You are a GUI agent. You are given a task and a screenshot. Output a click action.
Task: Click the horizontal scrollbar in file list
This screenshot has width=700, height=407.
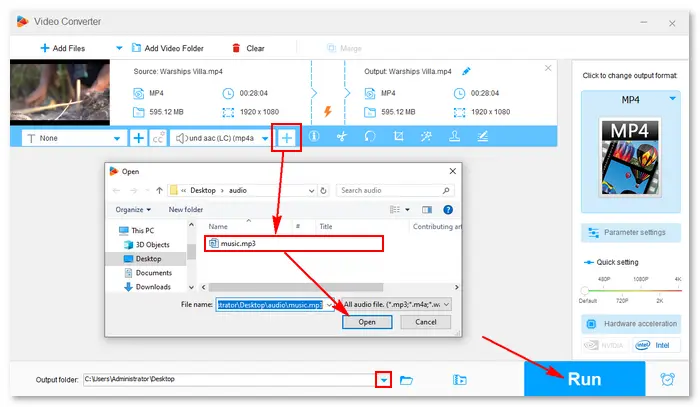point(296,287)
